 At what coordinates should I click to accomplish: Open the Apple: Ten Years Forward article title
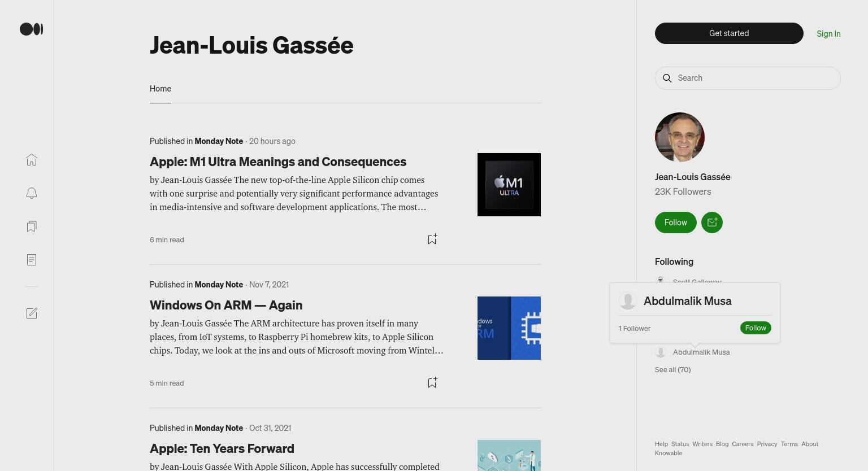click(222, 448)
